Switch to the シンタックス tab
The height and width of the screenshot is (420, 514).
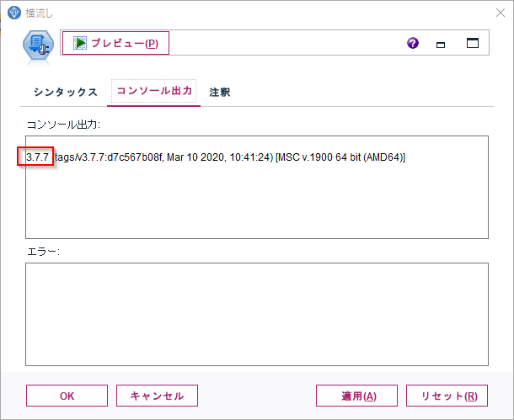[65, 92]
